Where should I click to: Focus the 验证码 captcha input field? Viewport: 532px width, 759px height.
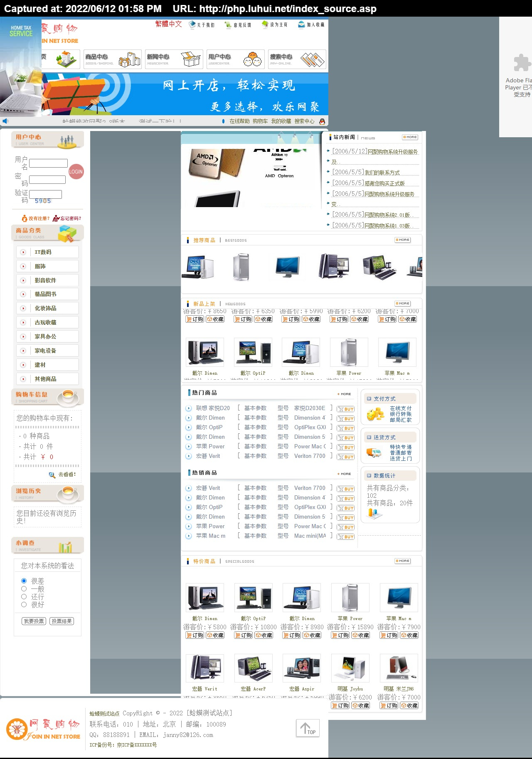point(45,194)
